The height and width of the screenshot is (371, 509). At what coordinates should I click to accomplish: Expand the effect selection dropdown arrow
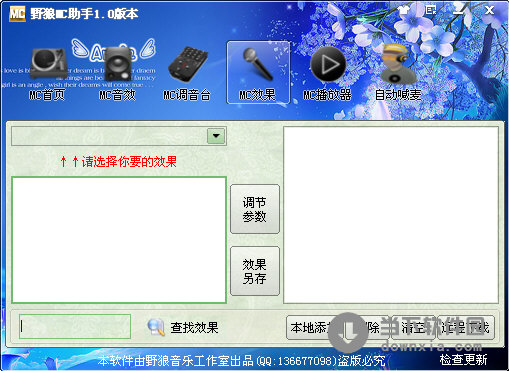(216, 136)
